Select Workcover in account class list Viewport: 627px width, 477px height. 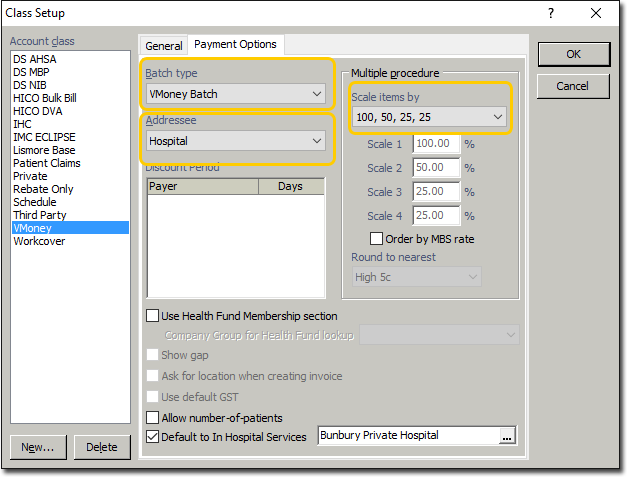(40, 241)
